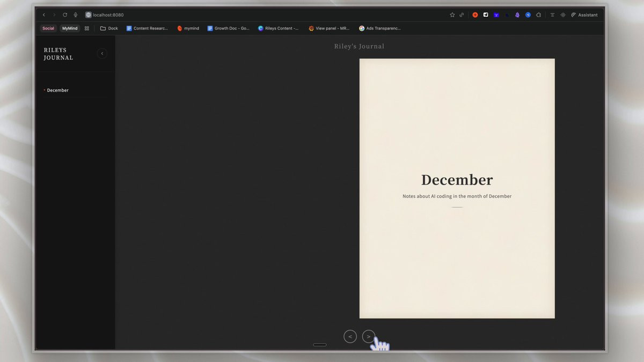Click the December cover page heading
Viewport: 644px width, 362px height.
point(457,180)
